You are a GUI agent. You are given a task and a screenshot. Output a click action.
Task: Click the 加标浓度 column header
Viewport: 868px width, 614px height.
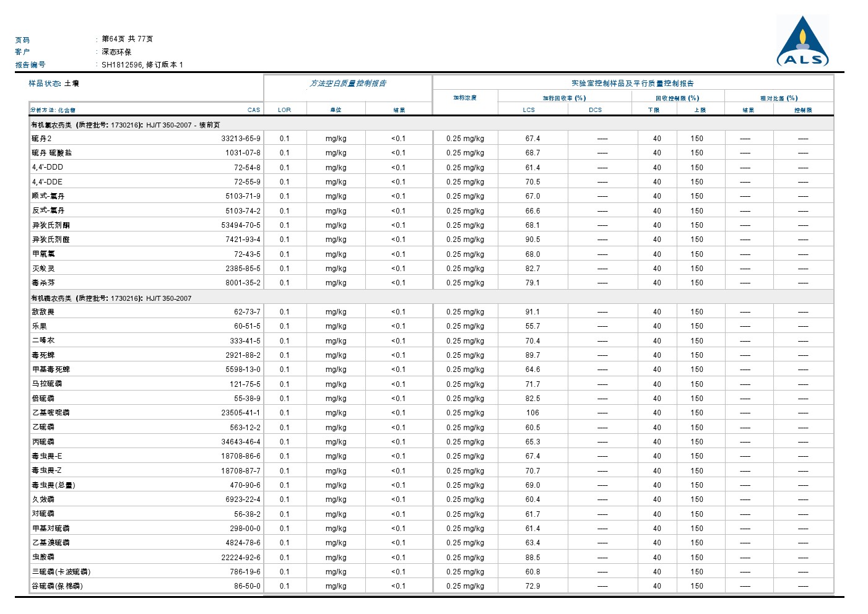click(465, 98)
